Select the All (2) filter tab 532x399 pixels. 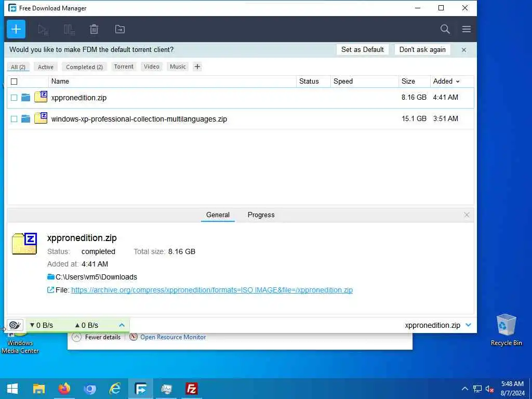tap(18, 67)
